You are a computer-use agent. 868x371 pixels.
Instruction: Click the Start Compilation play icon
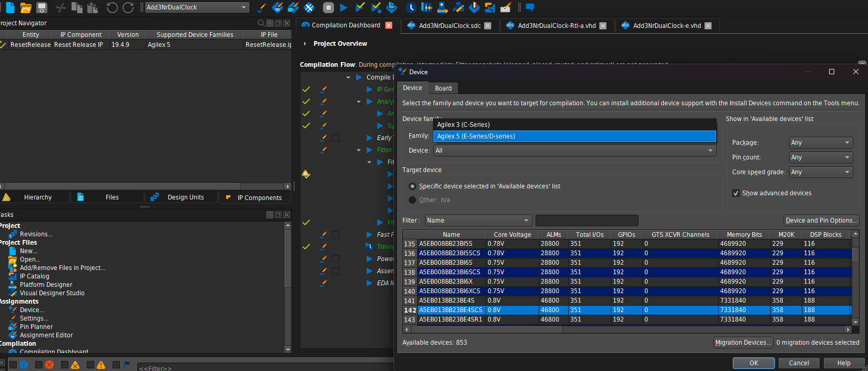[x=344, y=7]
